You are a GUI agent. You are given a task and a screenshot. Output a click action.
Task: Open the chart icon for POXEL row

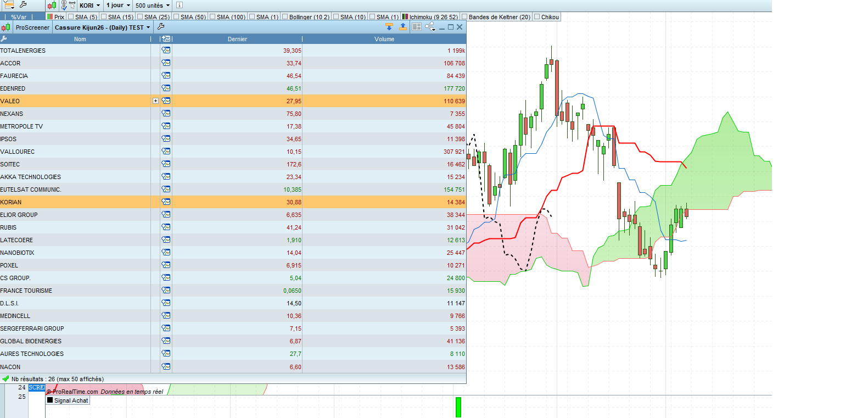click(x=166, y=265)
